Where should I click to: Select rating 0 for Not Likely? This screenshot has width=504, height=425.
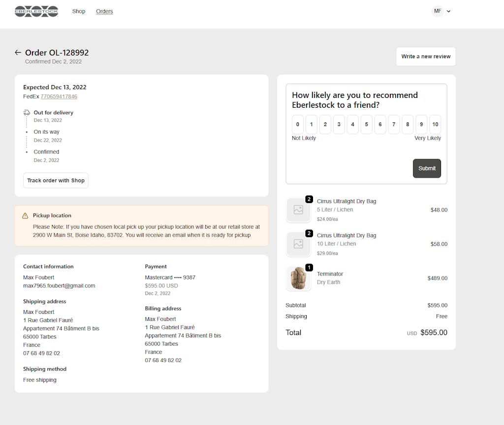298,124
